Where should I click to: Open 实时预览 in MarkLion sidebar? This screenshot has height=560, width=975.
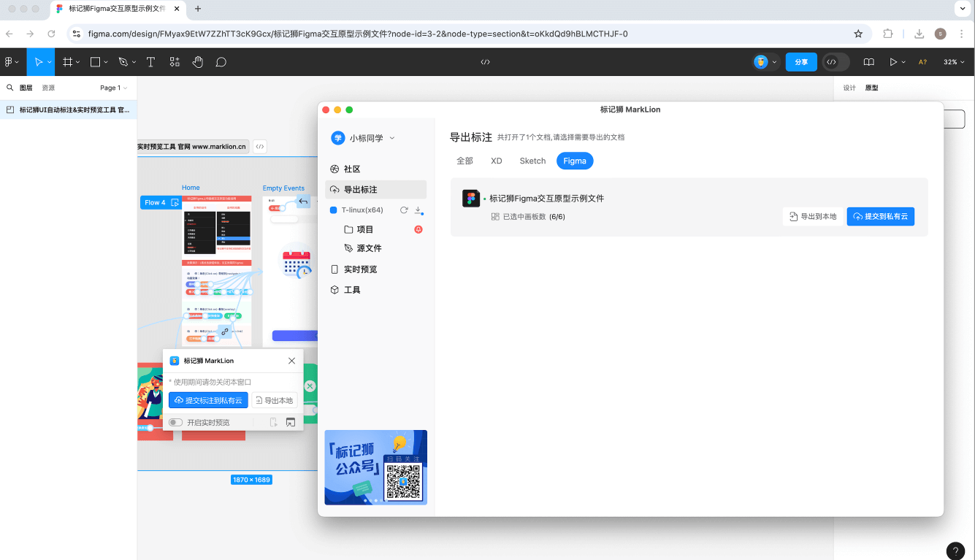click(360, 269)
